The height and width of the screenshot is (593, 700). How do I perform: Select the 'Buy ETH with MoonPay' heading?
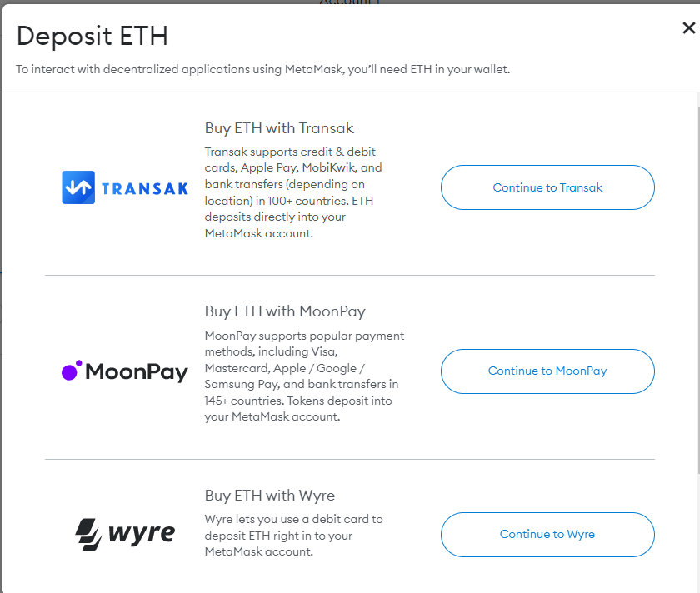(285, 311)
